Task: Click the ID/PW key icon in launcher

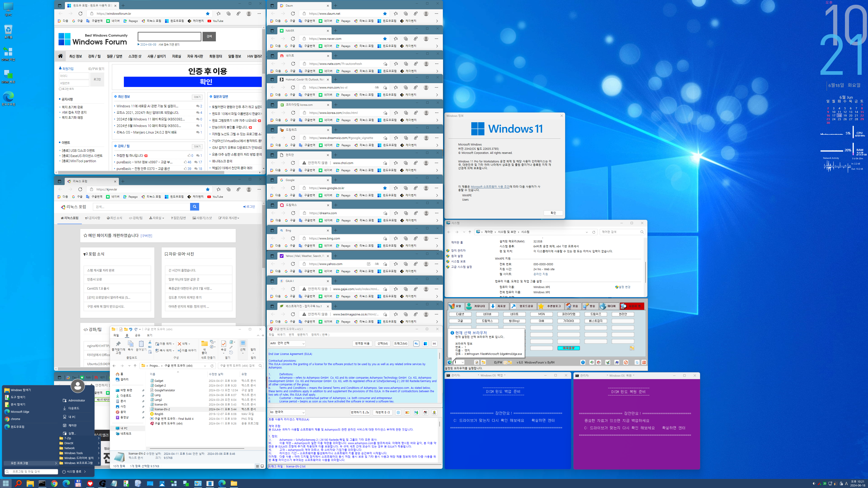Action: [505, 362]
